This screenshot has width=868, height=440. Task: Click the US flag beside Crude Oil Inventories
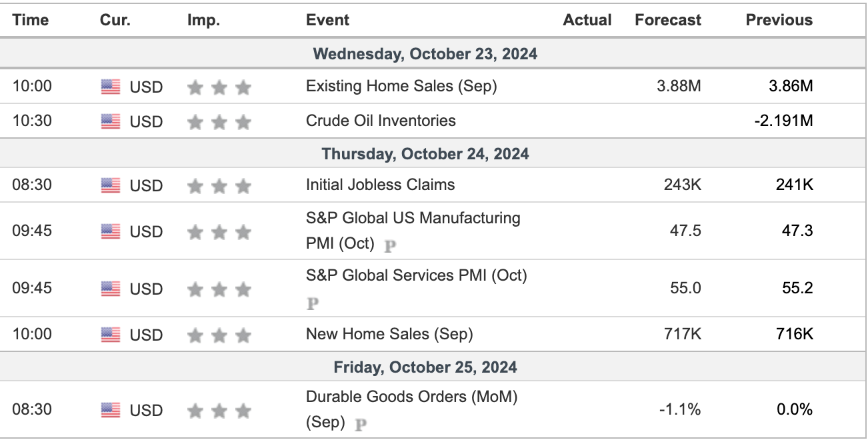(111, 121)
